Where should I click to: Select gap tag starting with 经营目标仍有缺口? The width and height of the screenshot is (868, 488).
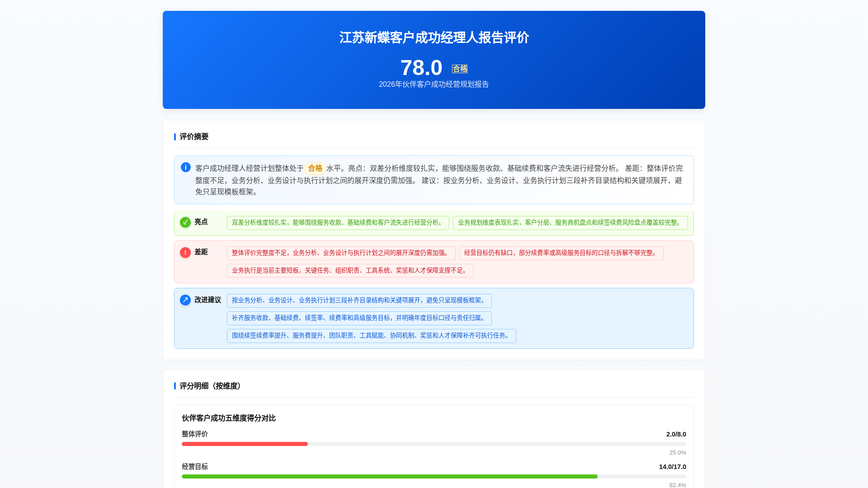click(x=561, y=253)
